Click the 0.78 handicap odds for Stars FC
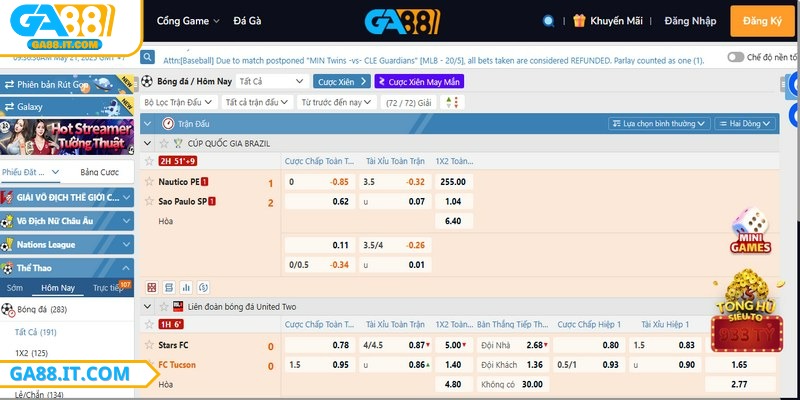The image size is (800, 400). pos(320,345)
